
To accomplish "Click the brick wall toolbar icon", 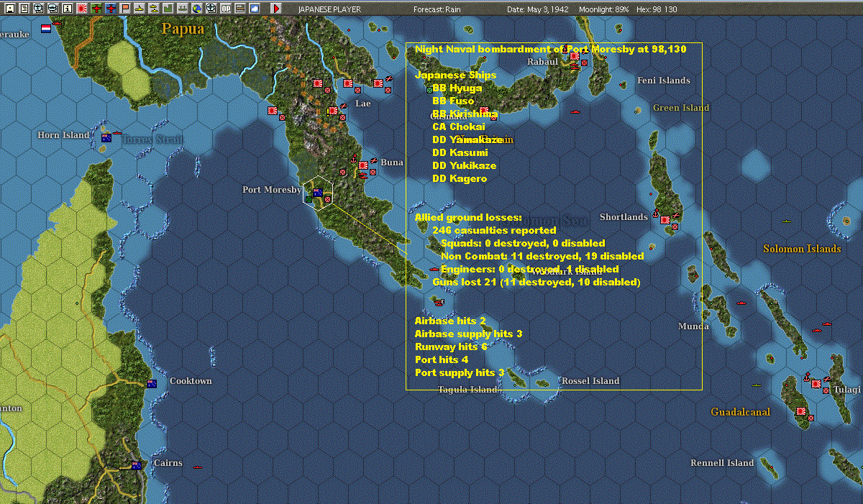I will coord(239,9).
